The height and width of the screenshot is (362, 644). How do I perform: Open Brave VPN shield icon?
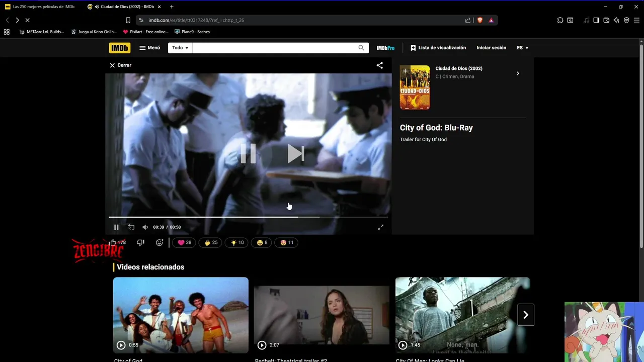[x=626, y=20]
